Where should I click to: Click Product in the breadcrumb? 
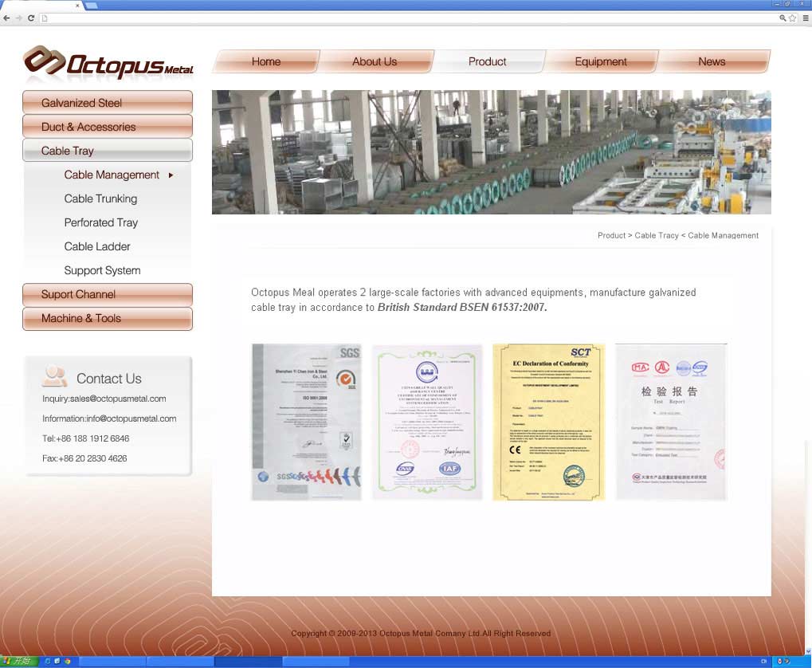click(611, 235)
